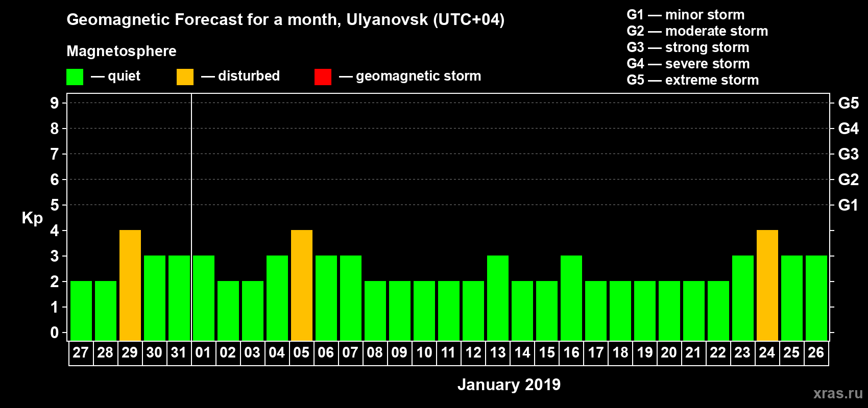This screenshot has height=408, width=868.
Task: Click the date label 31
Action: point(179,353)
